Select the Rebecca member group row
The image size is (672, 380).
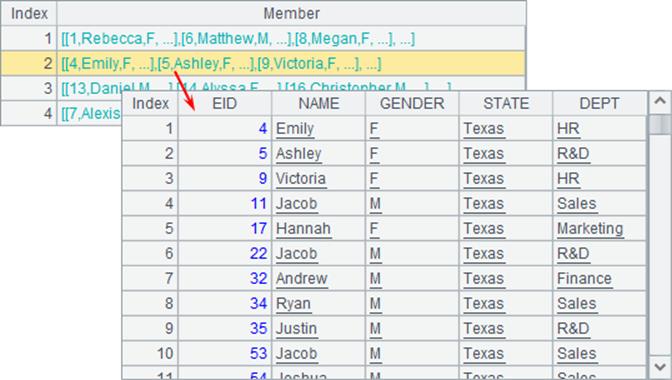click(263, 39)
